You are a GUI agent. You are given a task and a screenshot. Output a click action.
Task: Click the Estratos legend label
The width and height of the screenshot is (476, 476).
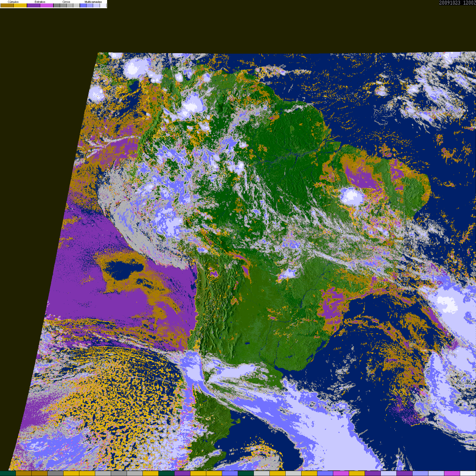40,2
